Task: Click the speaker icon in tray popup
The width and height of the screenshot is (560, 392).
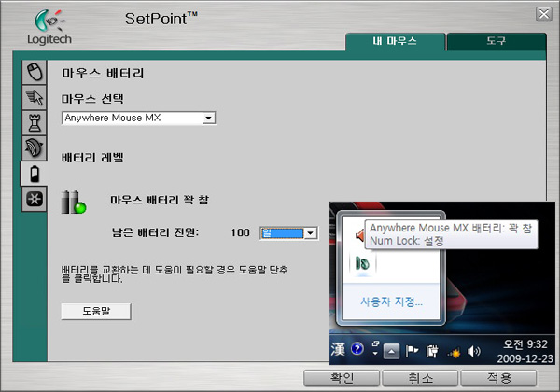Action: pos(360,235)
